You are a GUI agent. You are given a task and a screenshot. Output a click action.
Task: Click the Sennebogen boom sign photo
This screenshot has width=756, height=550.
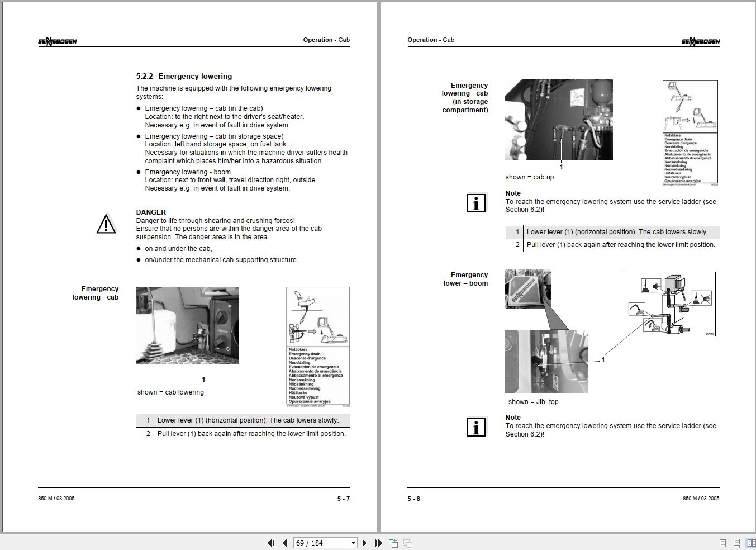coord(528,288)
